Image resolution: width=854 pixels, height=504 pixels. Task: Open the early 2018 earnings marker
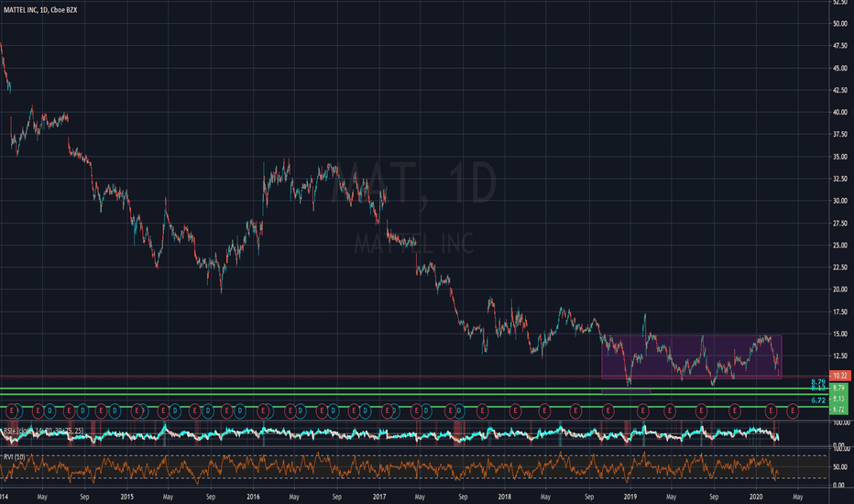pos(515,411)
